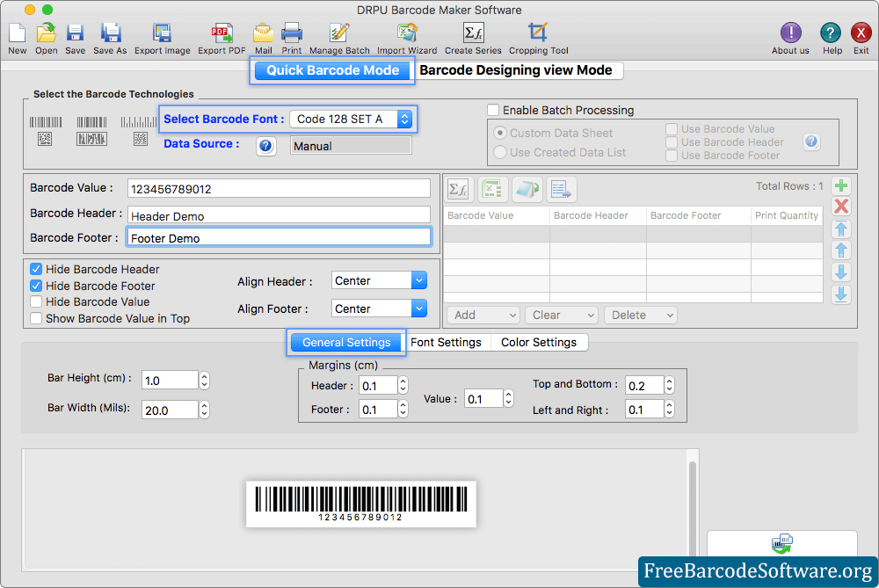The height and width of the screenshot is (588, 879).
Task: Enable Batch Processing checkbox
Action: [493, 110]
